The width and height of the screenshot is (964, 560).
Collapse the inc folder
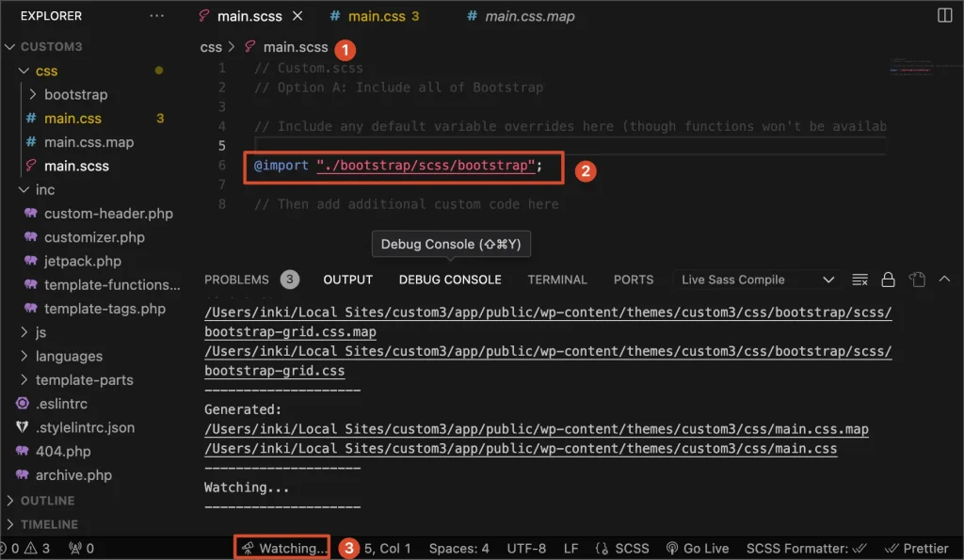point(45,189)
